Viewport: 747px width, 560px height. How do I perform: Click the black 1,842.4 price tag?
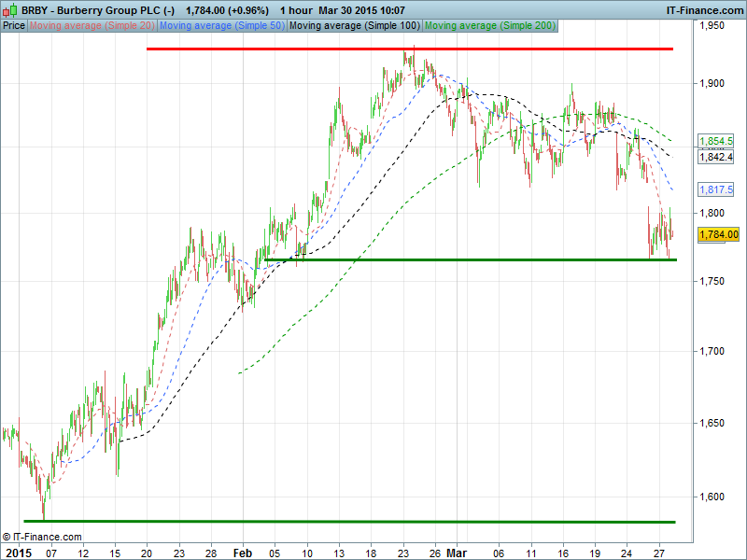tap(716, 158)
